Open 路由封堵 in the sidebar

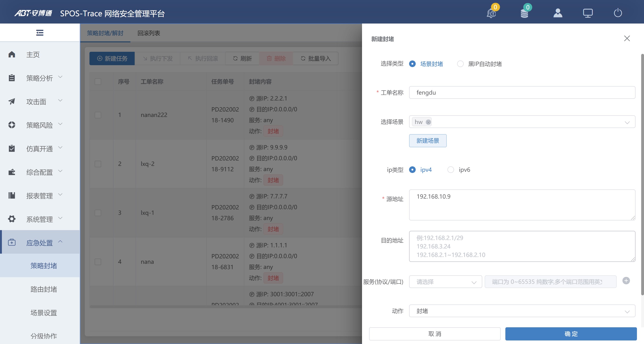(x=40, y=289)
